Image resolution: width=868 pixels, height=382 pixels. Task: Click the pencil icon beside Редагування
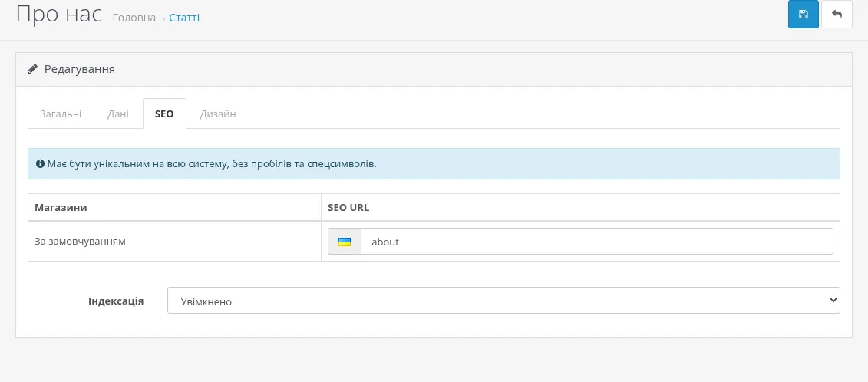33,69
